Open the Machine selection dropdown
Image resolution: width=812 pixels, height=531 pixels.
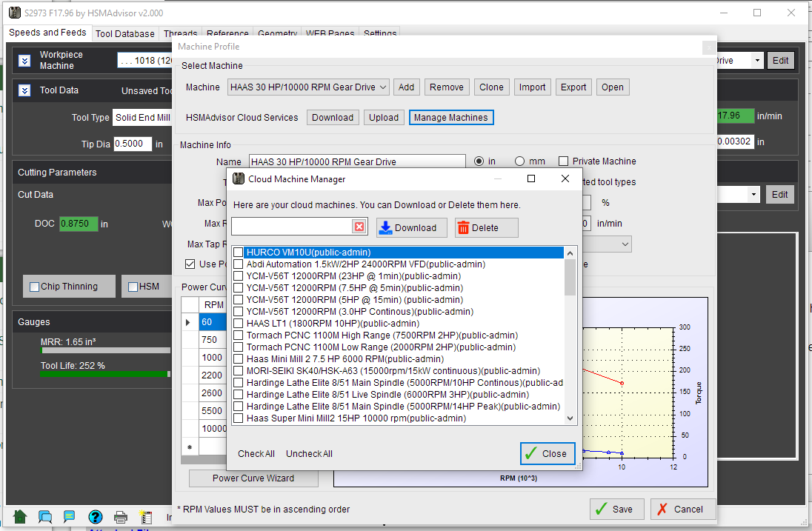pyautogui.click(x=308, y=87)
